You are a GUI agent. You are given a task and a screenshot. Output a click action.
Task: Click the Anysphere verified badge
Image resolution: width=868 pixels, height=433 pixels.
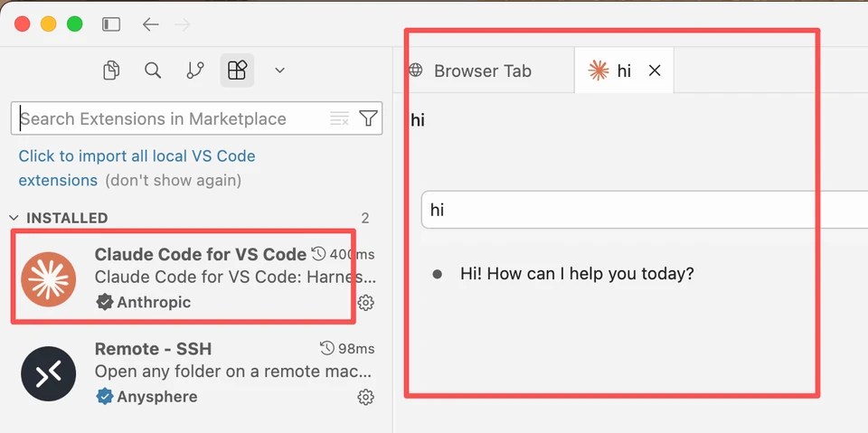click(x=104, y=397)
